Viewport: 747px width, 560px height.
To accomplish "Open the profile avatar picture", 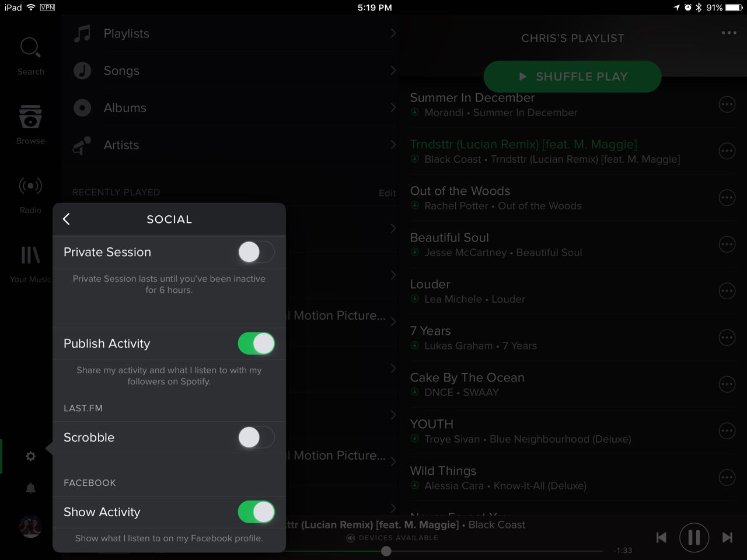I will pyautogui.click(x=30, y=526).
